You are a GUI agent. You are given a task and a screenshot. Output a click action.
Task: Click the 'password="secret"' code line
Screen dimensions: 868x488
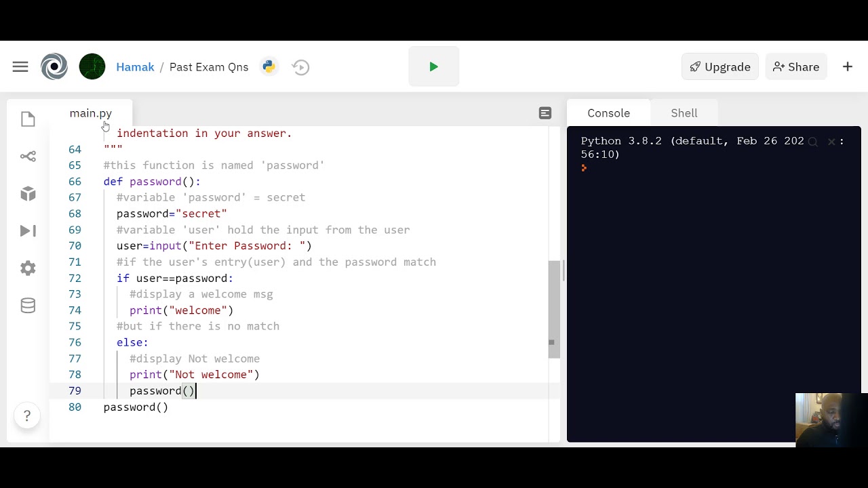tap(172, 213)
